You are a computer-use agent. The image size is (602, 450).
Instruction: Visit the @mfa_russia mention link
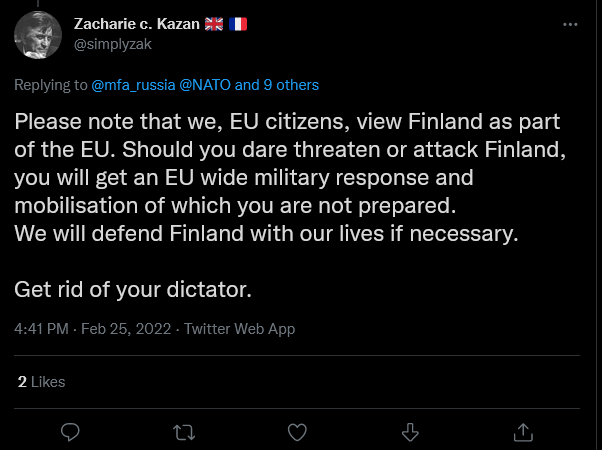[134, 85]
